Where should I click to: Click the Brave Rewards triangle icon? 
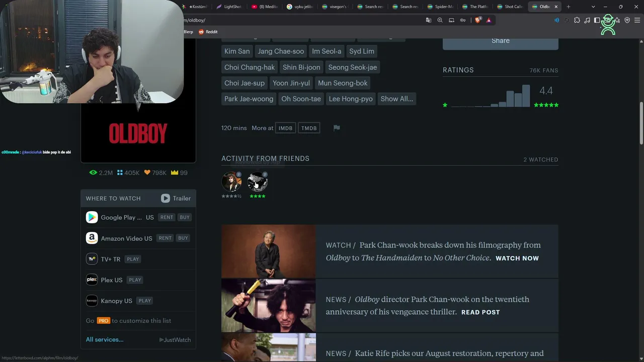pos(489,20)
